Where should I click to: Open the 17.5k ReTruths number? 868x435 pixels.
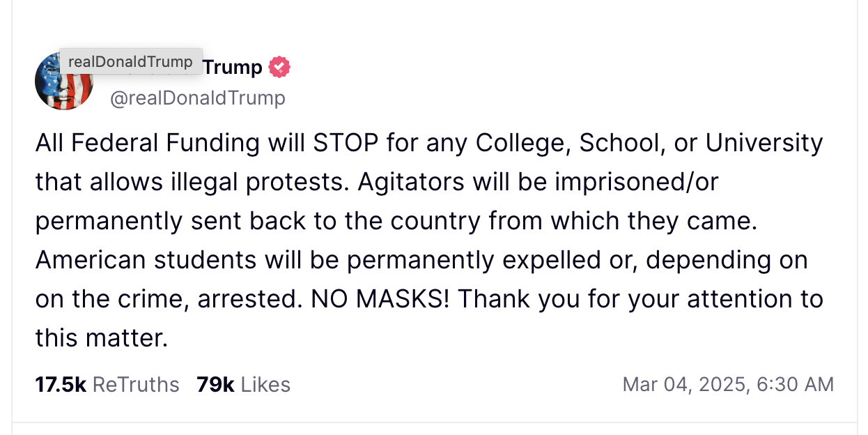point(61,384)
